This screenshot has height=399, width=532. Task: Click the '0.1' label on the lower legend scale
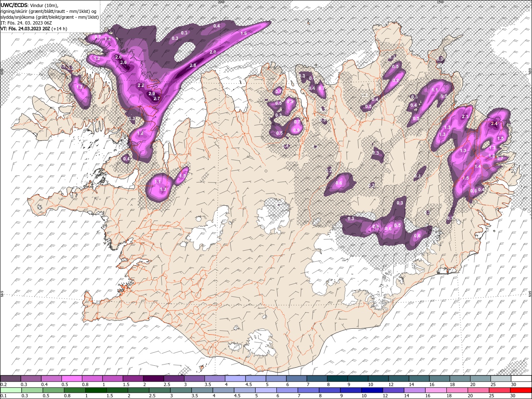click(x=4, y=396)
